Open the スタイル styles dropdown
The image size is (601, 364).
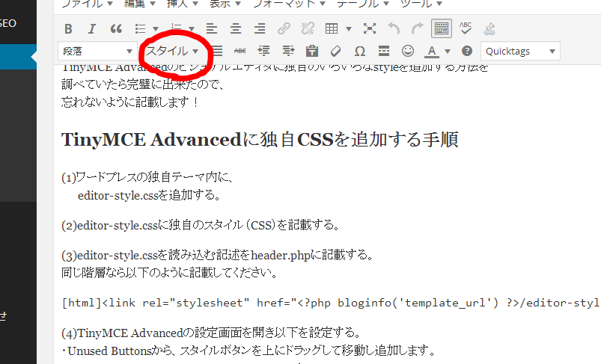(172, 51)
